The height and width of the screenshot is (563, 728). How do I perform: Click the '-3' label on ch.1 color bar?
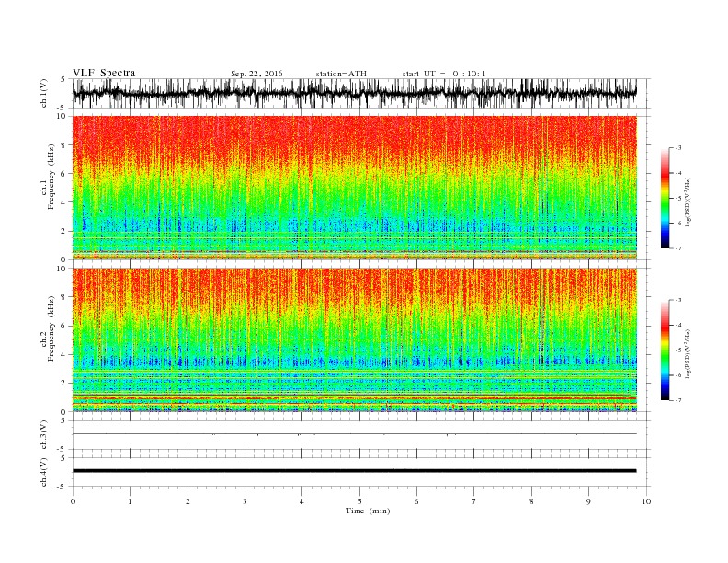click(678, 148)
